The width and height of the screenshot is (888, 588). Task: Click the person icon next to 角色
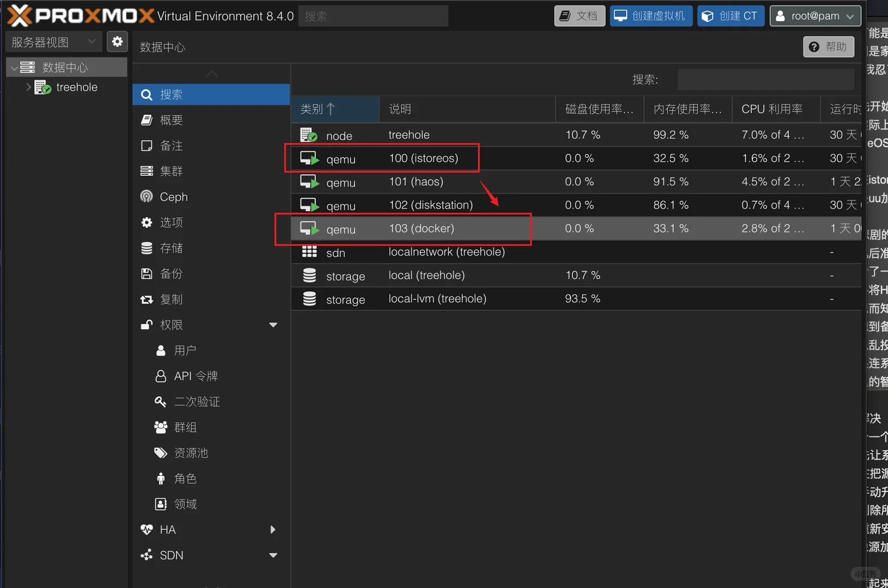click(x=161, y=478)
